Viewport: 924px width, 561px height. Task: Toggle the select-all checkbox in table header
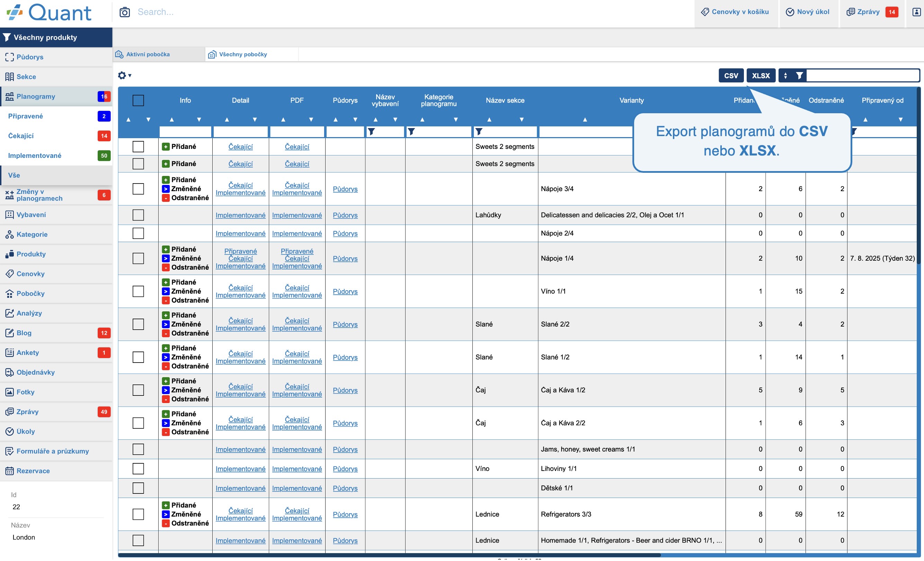coord(138,100)
